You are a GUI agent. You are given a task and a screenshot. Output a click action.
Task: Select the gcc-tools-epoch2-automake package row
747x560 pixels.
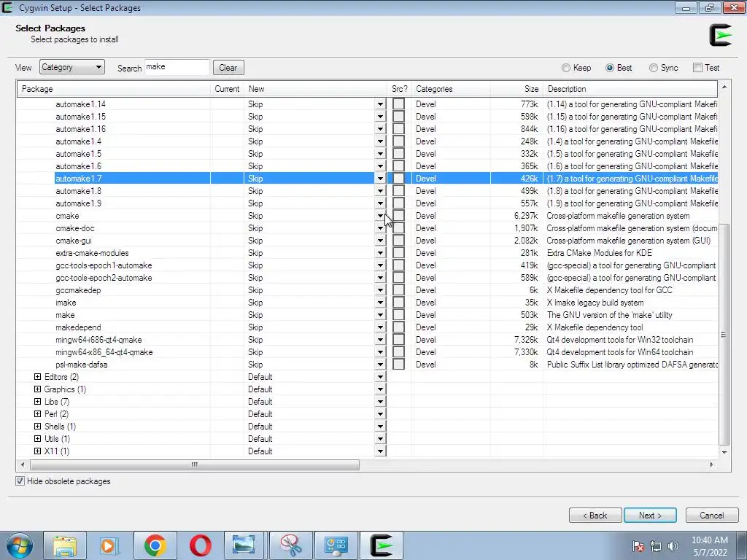(367, 278)
